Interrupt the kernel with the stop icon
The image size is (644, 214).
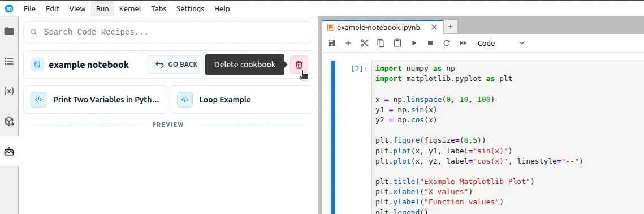[x=430, y=43]
